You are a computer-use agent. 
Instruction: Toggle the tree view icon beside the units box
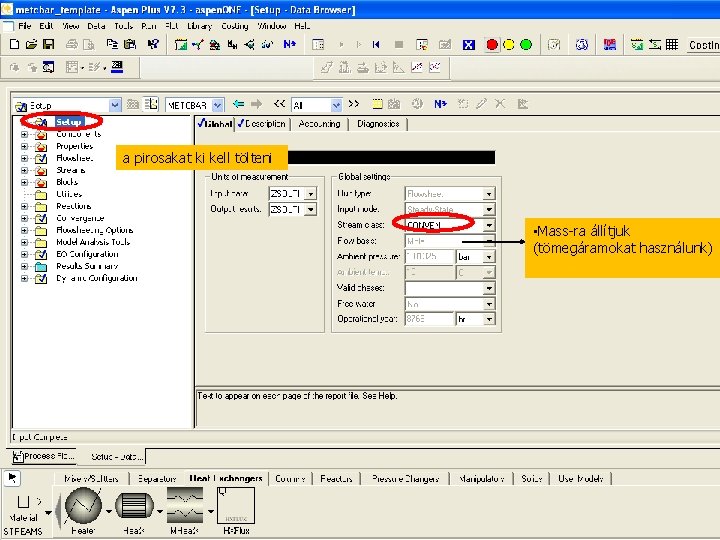tap(151, 104)
